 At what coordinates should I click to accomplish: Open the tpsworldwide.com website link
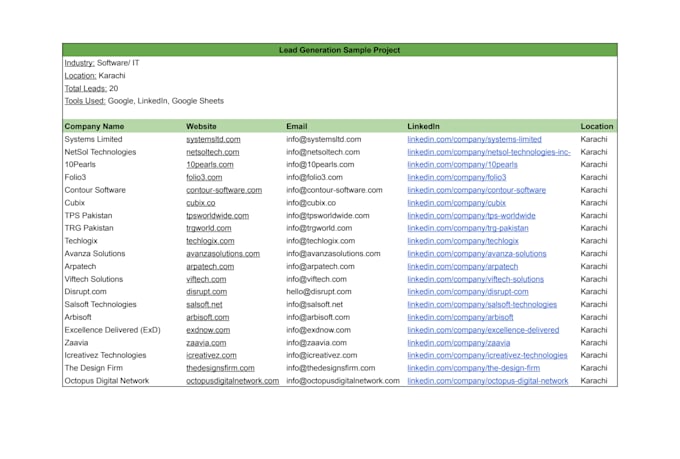[x=217, y=216]
